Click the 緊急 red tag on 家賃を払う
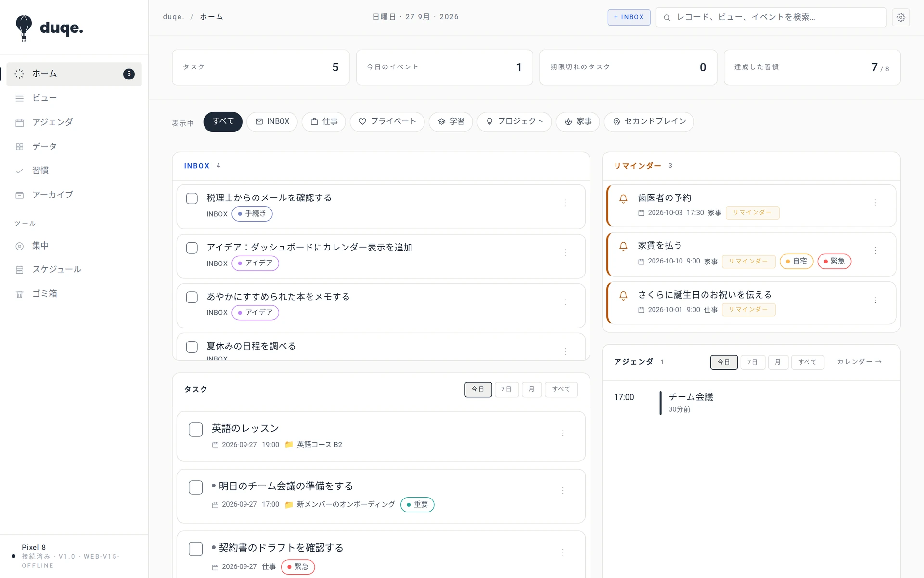Viewport: 924px width, 578px height. [x=834, y=261]
